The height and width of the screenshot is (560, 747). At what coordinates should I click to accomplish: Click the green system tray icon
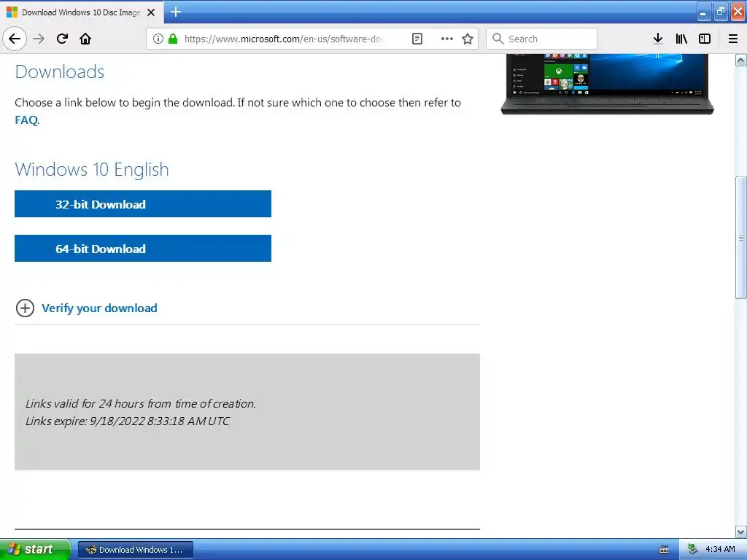[x=693, y=549]
